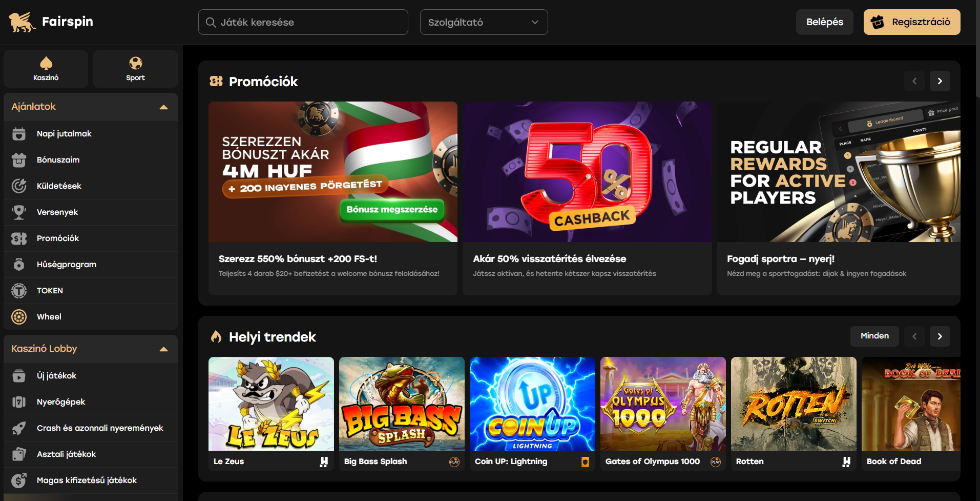980x501 pixels.
Task: Open the Rotten game thumbnail
Action: 794,404
